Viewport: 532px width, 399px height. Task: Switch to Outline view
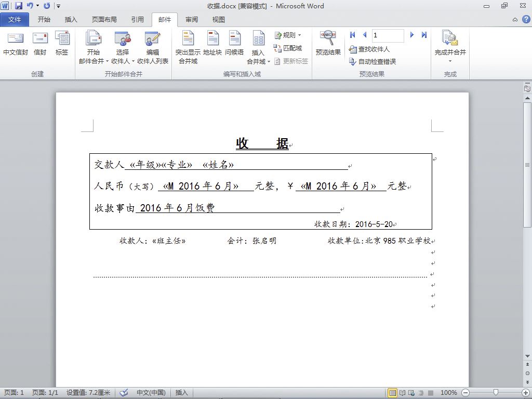tap(421, 393)
